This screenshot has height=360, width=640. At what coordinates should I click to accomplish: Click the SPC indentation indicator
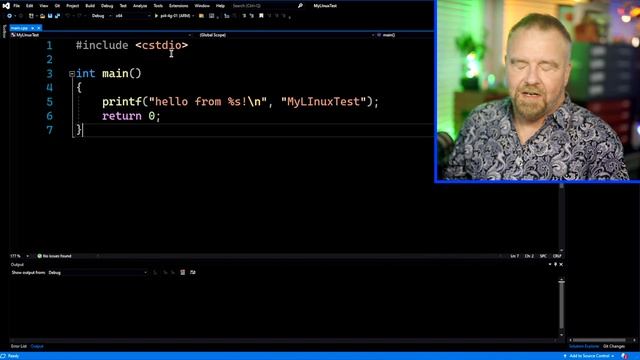pos(543,256)
